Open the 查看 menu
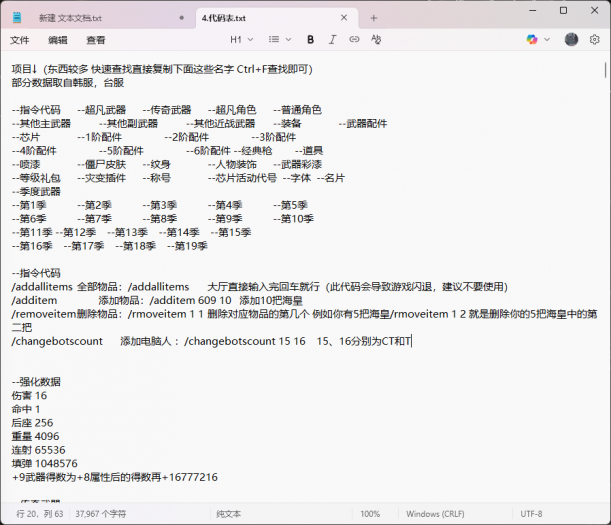This screenshot has width=611, height=525. pyautogui.click(x=95, y=40)
